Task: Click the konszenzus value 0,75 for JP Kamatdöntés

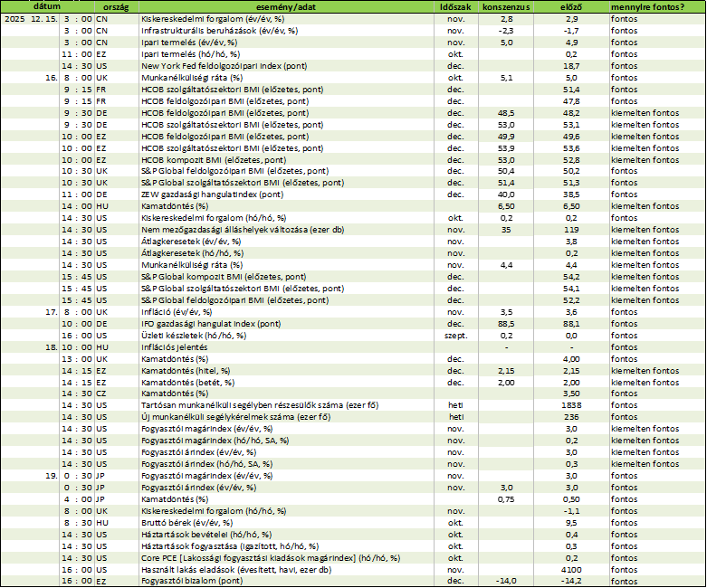Action: point(506,499)
